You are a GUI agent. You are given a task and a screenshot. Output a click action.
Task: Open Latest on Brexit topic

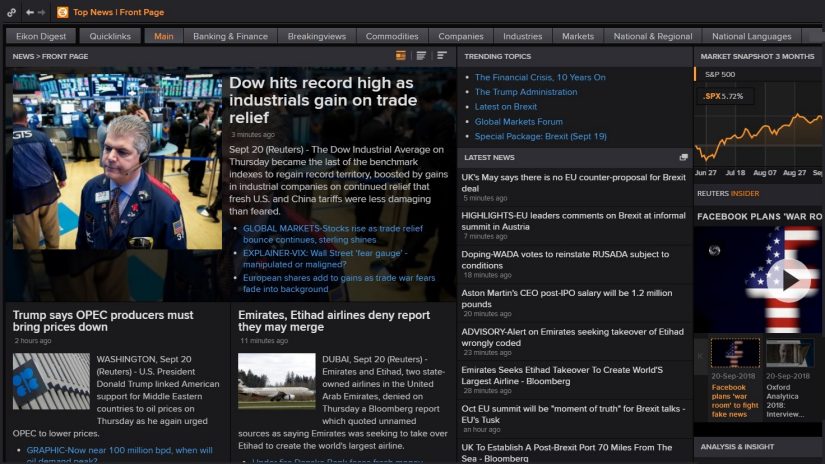(506, 107)
